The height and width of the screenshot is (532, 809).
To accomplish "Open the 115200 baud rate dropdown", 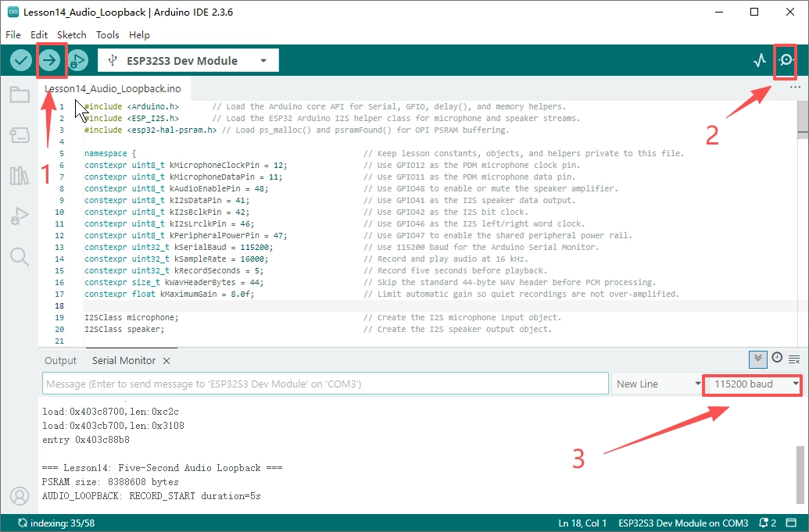I will pyautogui.click(x=755, y=384).
